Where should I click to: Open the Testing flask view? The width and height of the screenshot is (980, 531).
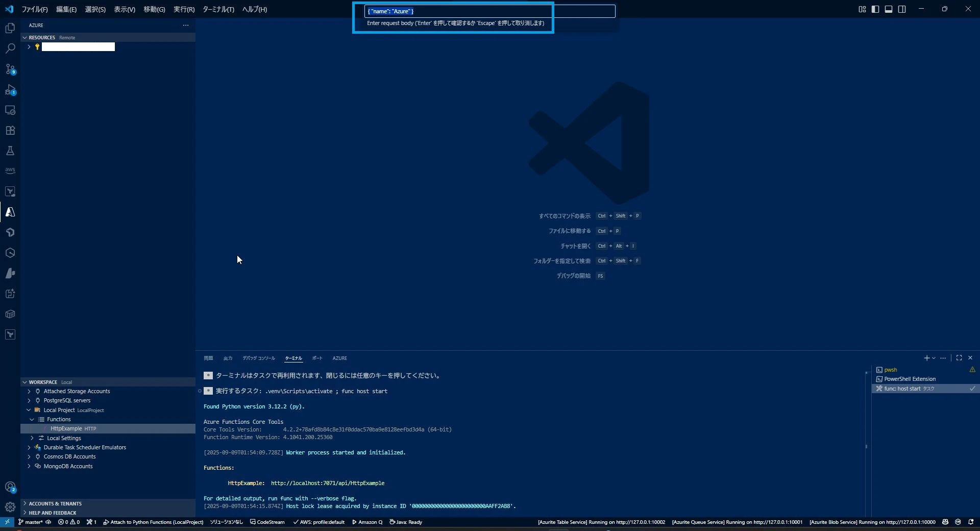coord(10,151)
